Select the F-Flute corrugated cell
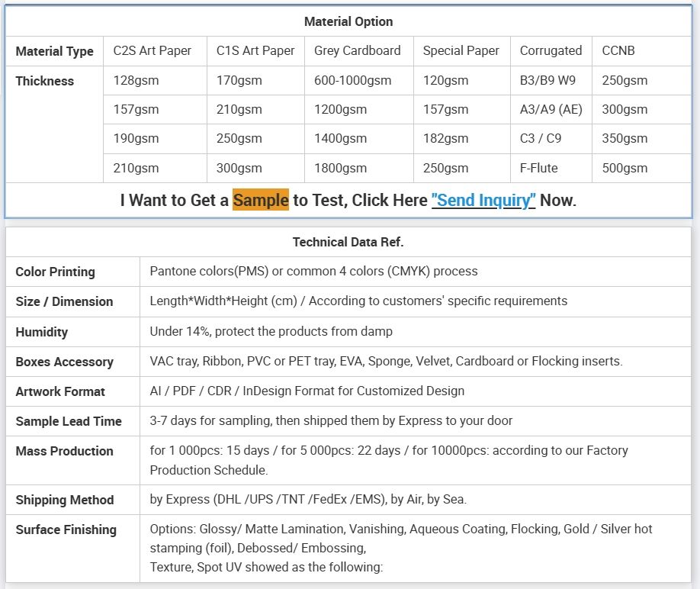 [x=539, y=168]
